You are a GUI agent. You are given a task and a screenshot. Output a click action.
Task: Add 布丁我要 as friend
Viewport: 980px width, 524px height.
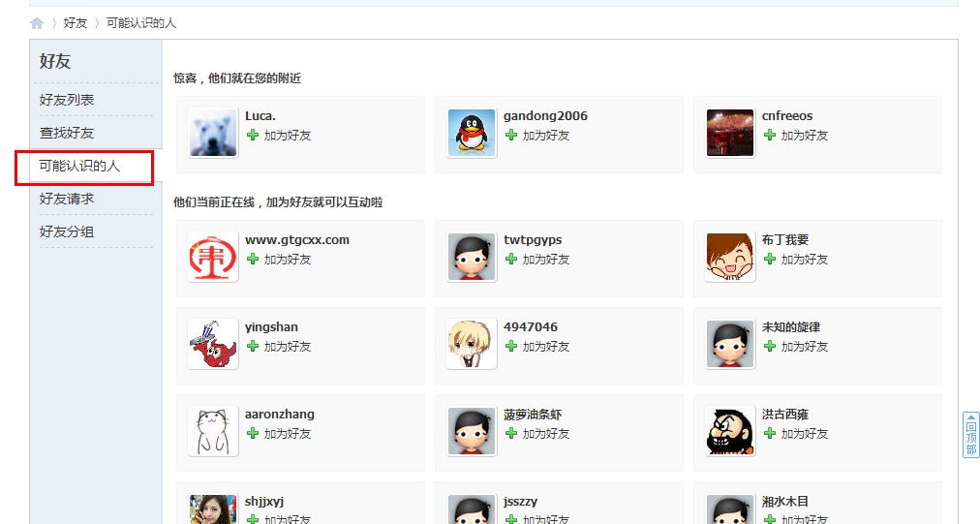(x=804, y=260)
